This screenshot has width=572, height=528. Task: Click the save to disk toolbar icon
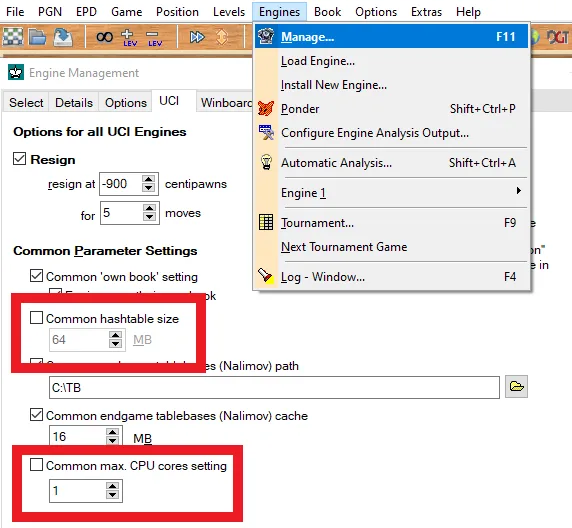coord(63,37)
